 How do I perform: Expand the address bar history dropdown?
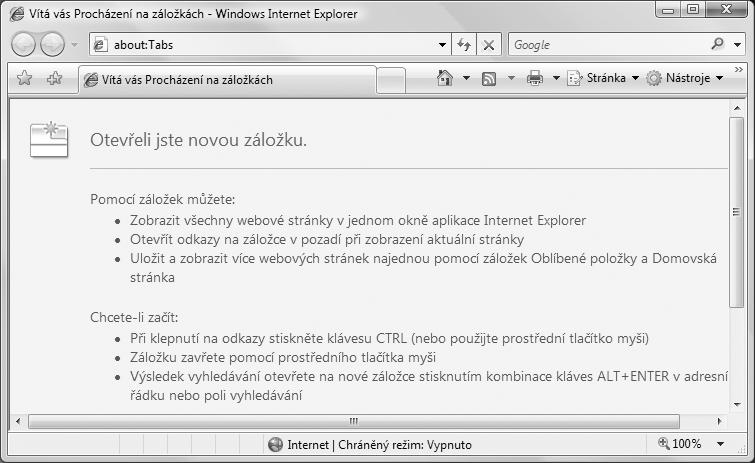443,44
